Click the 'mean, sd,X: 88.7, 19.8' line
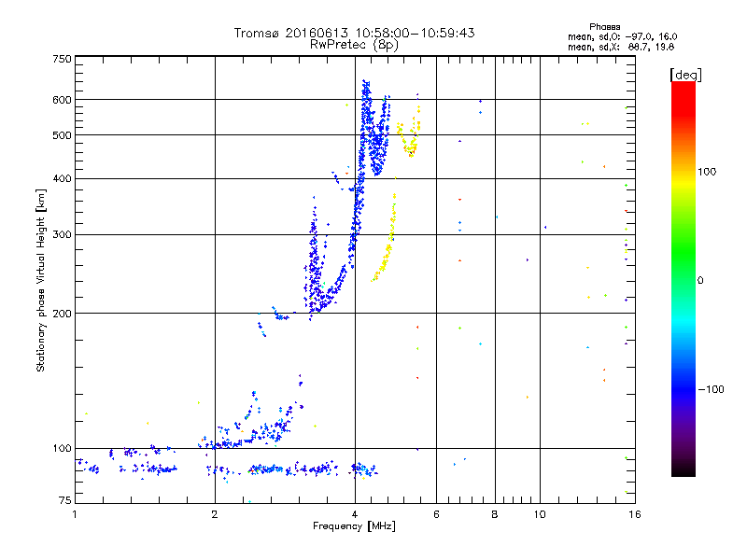 (621, 48)
